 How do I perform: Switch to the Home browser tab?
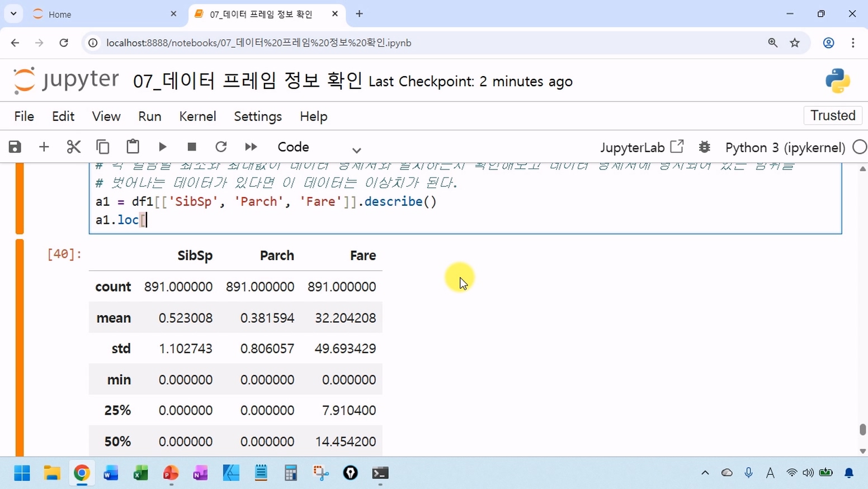[103, 14]
